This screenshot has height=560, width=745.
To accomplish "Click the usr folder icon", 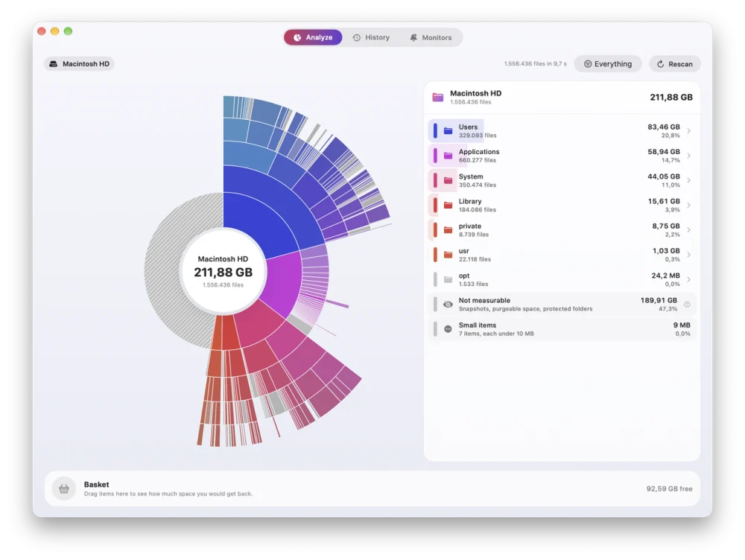I will (x=448, y=255).
